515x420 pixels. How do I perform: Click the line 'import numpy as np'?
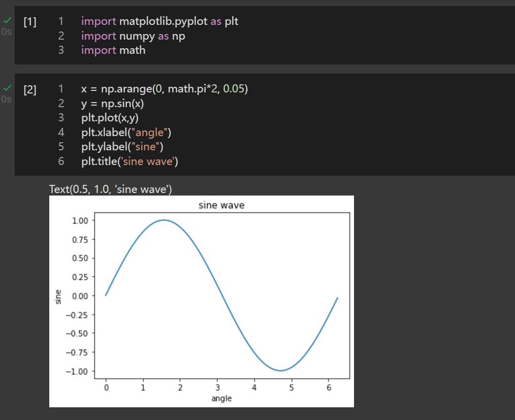pos(133,36)
